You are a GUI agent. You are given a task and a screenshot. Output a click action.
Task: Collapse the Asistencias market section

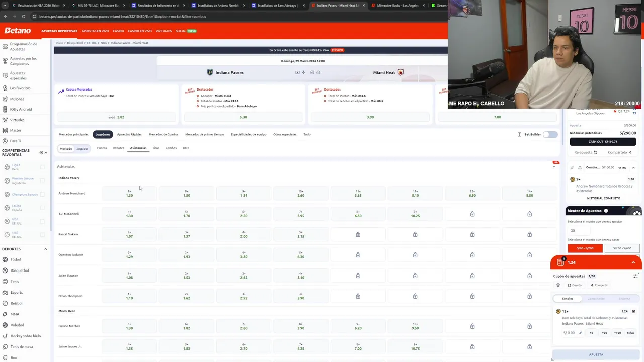[554, 167]
